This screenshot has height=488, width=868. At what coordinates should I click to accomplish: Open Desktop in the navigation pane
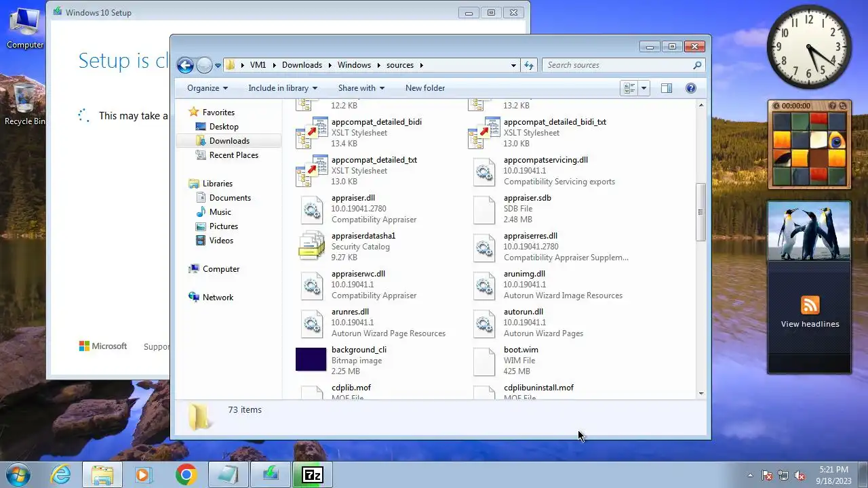[x=224, y=127]
